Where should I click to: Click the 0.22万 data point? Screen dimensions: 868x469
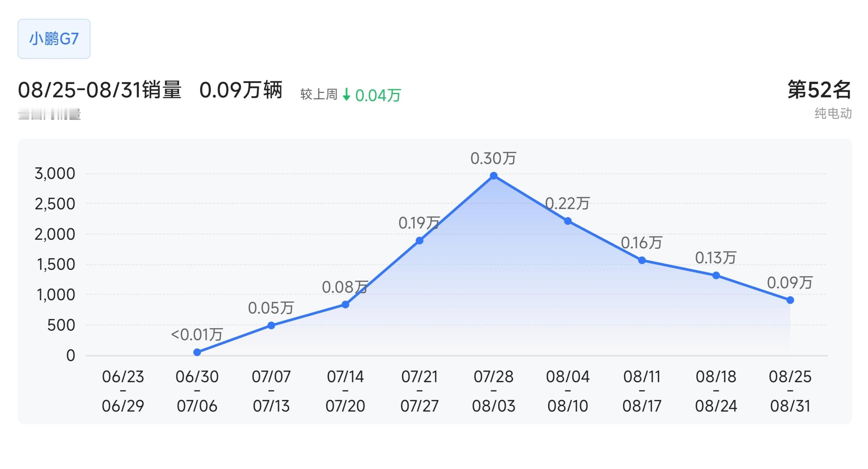pyautogui.click(x=568, y=221)
